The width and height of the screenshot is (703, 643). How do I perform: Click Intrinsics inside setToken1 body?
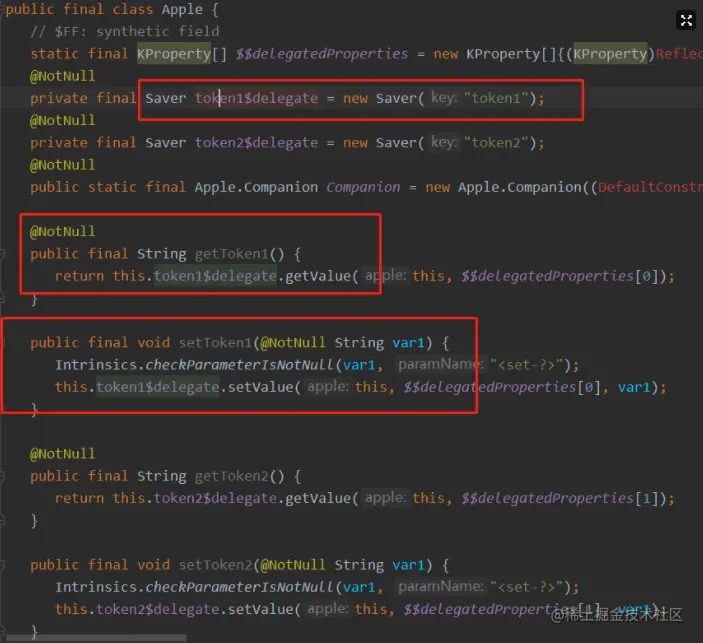click(96, 365)
